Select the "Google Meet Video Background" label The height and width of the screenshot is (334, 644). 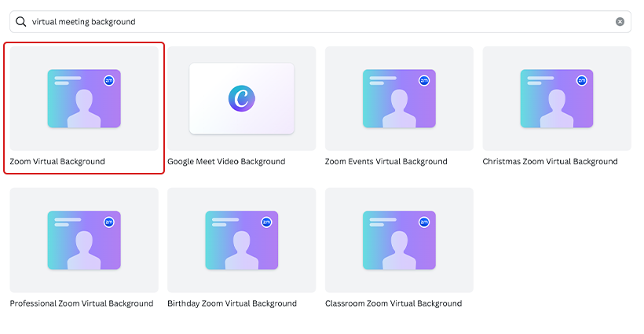(x=226, y=161)
